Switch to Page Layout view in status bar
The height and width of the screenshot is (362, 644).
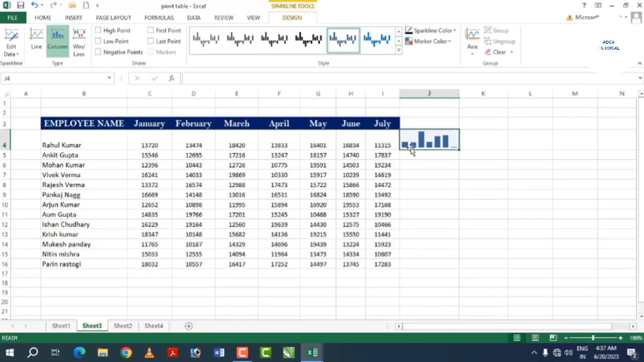535,338
